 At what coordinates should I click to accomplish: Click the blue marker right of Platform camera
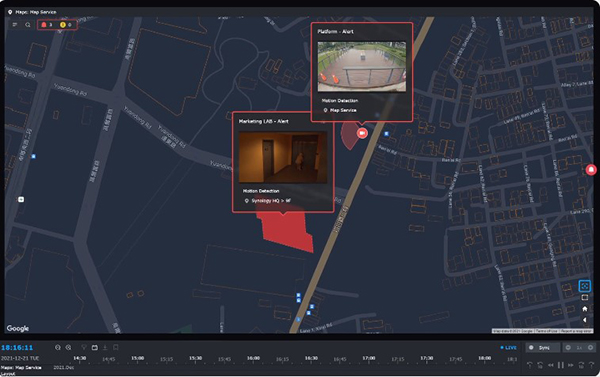point(386,134)
